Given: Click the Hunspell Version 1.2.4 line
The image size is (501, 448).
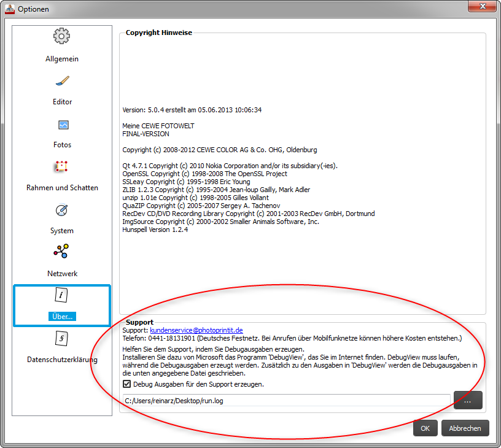Looking at the screenshot, I should [x=155, y=230].
